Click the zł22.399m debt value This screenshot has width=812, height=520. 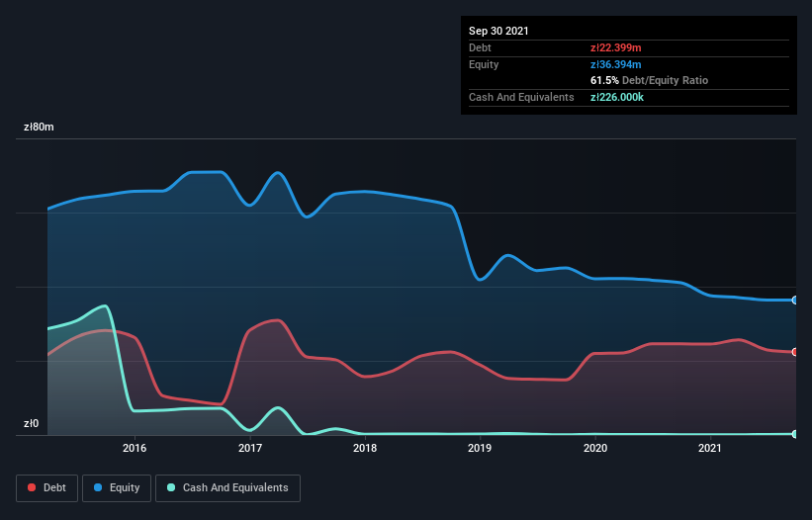tap(616, 47)
